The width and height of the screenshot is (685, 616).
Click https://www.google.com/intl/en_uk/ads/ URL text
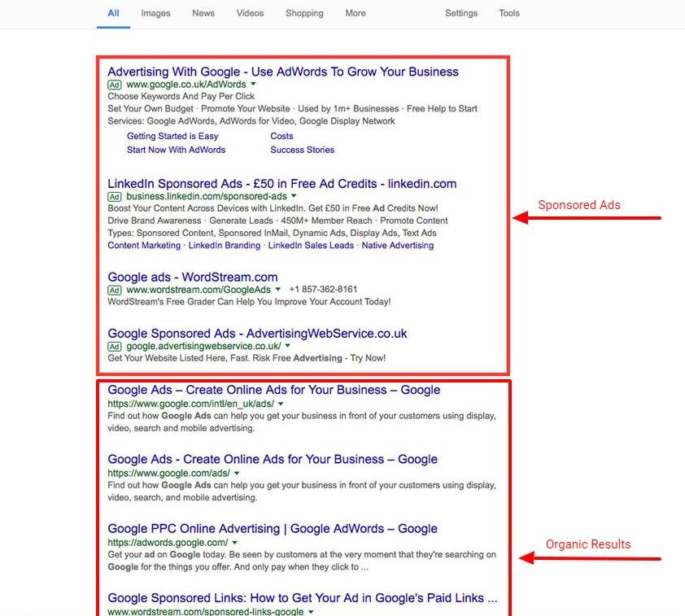[x=191, y=404]
